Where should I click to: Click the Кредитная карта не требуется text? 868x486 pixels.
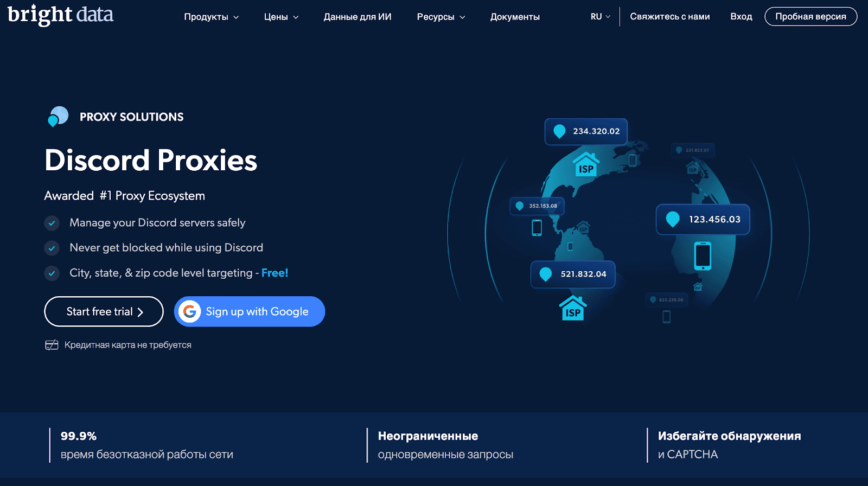(x=128, y=345)
